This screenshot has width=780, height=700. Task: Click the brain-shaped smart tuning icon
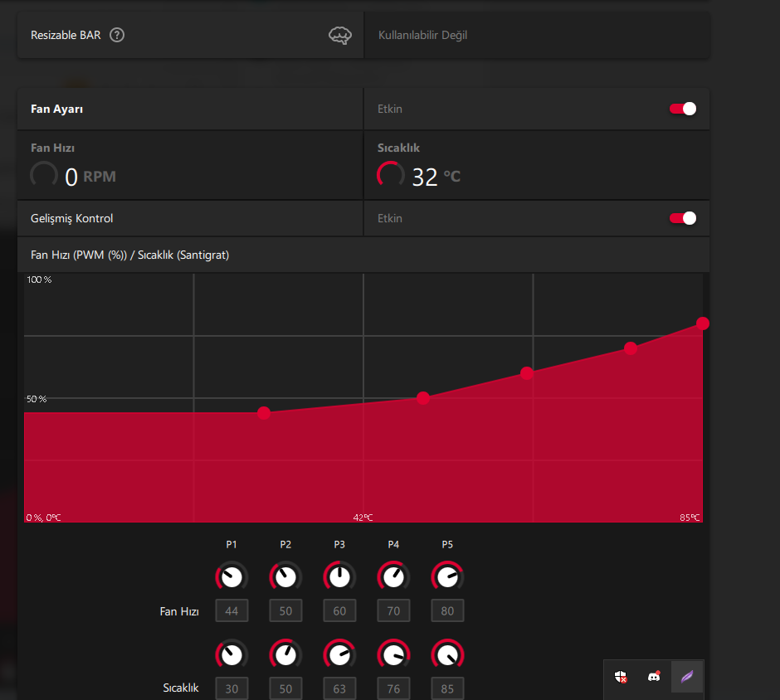pos(339,36)
